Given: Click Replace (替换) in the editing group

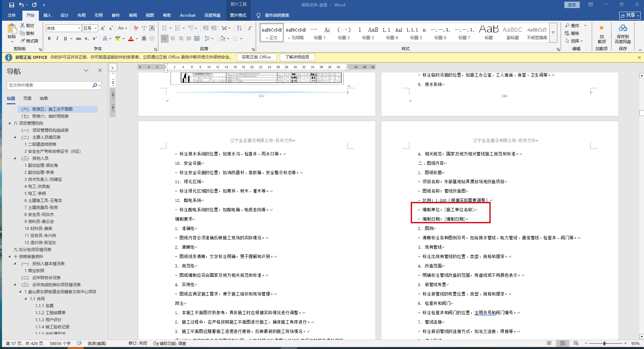Looking at the screenshot, I should [572, 33].
